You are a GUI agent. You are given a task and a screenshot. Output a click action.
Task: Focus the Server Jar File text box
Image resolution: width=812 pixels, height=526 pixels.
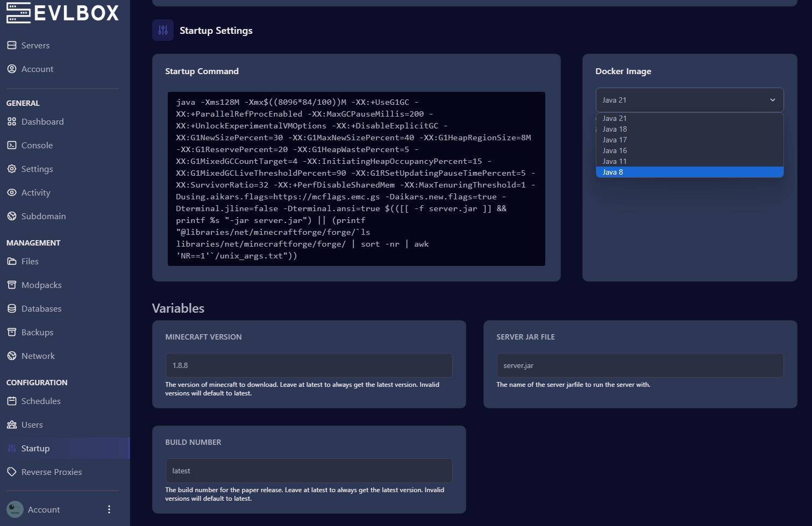pos(640,365)
